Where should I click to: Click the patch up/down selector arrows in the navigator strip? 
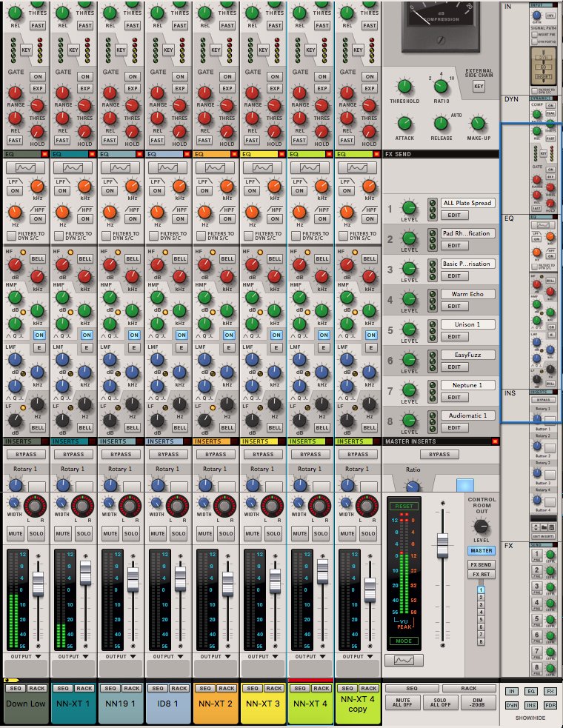536,527
